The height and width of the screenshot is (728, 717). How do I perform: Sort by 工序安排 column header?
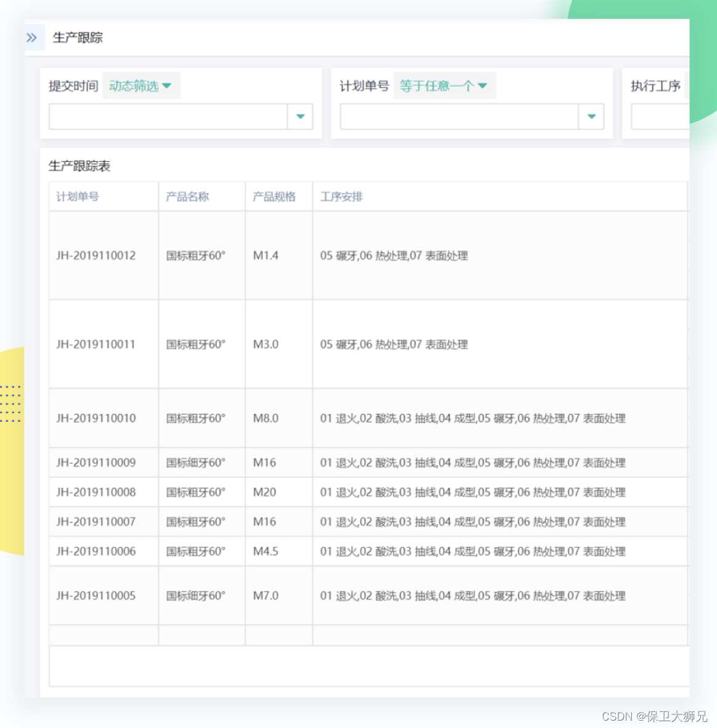(341, 197)
